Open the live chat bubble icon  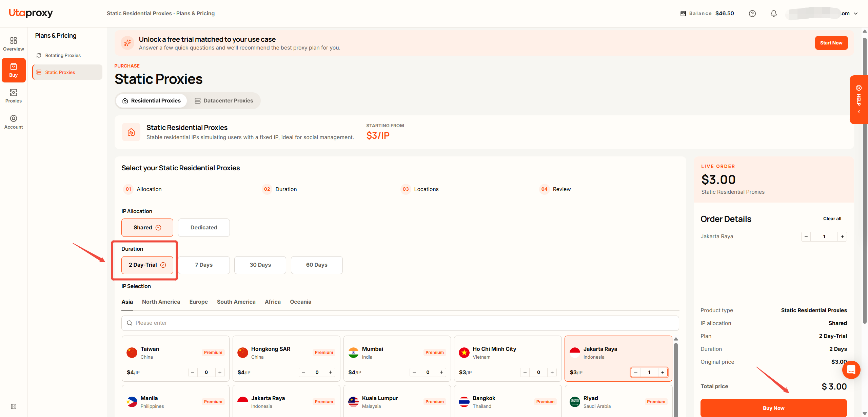pos(851,369)
